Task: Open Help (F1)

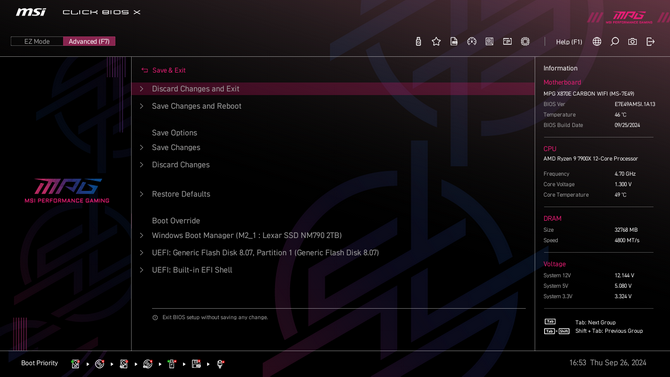Action: (x=569, y=42)
